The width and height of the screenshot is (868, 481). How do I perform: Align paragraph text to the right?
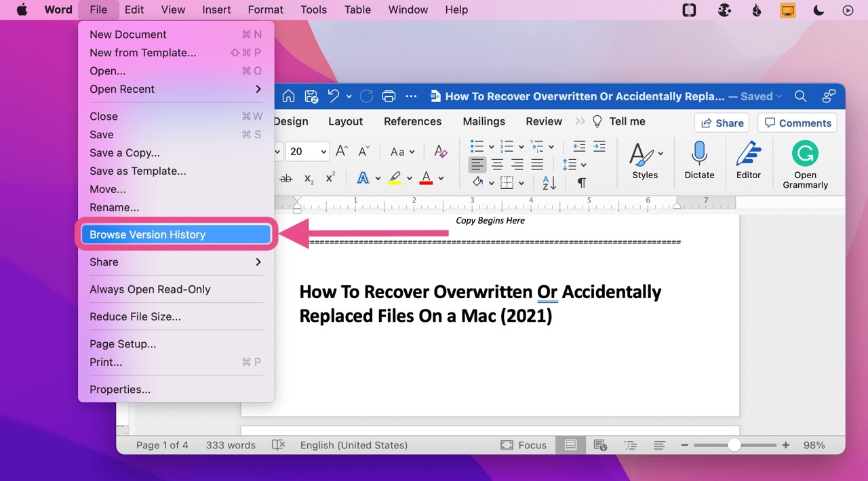(517, 165)
